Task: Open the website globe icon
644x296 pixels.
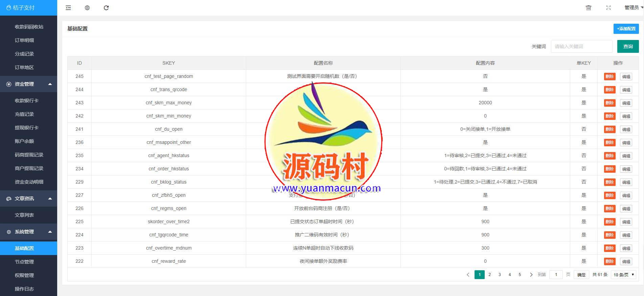Action: 87,8
